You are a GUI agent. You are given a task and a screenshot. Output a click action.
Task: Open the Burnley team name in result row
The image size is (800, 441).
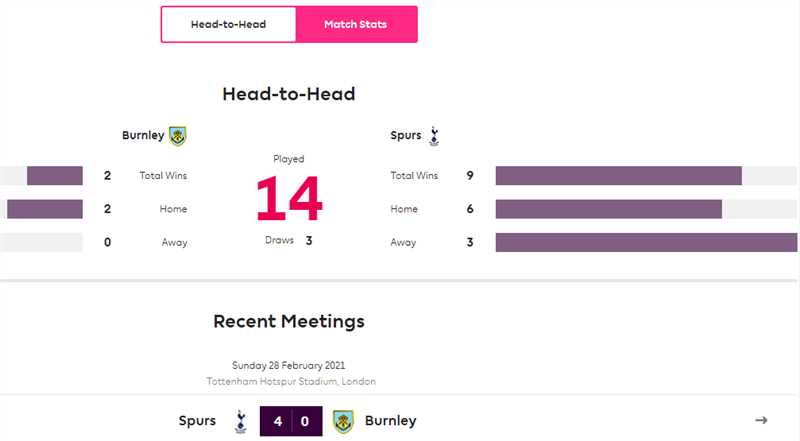[391, 421]
